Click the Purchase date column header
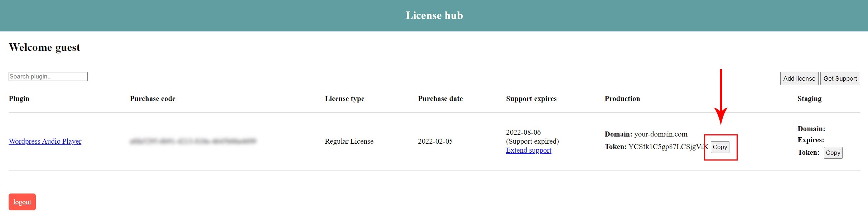This screenshot has width=868, height=215. [x=440, y=99]
